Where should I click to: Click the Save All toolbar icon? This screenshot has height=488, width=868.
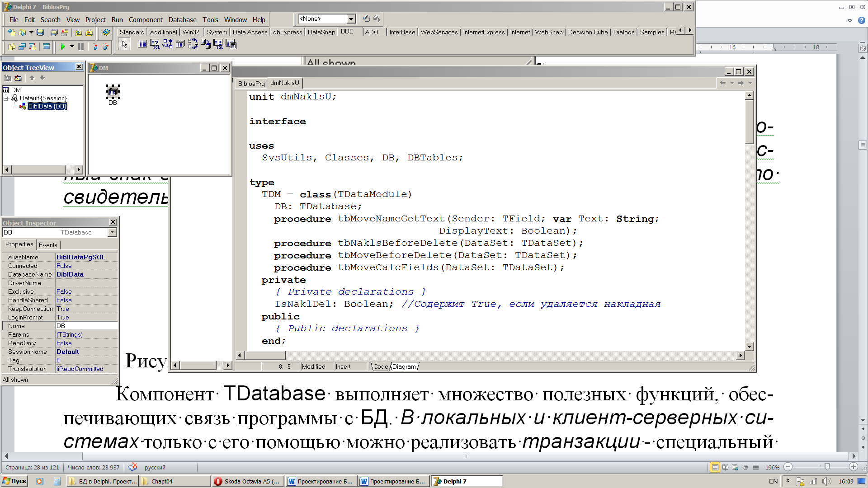tap(54, 33)
